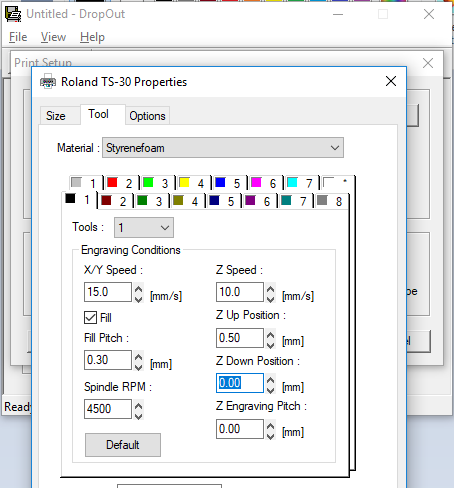Select the white asterisk color tab
This screenshot has width=454, height=488.
(x=337, y=183)
